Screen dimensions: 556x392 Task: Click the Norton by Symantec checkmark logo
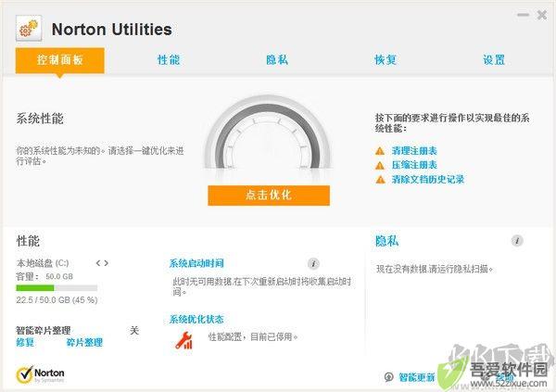click(41, 374)
